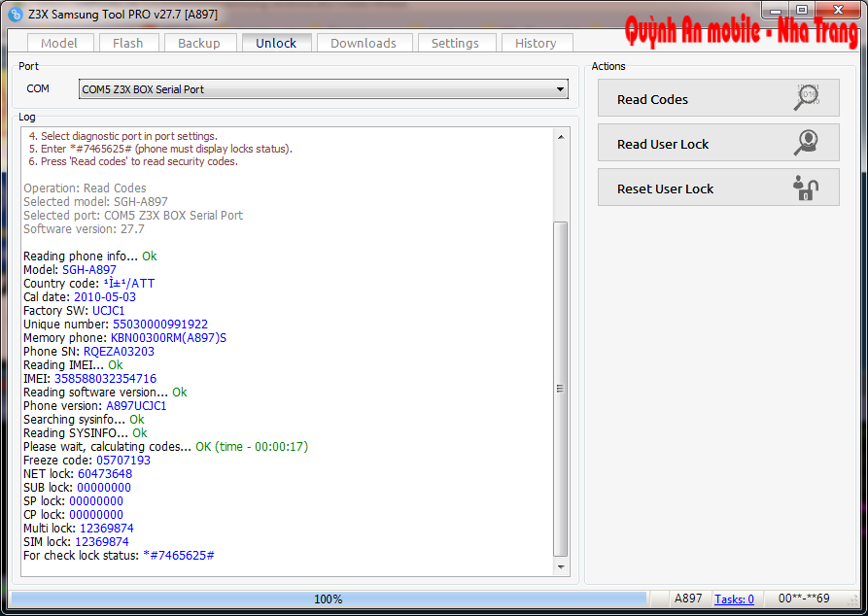This screenshot has height=616, width=868.
Task: Open the Model tab
Action: pyautogui.click(x=59, y=43)
